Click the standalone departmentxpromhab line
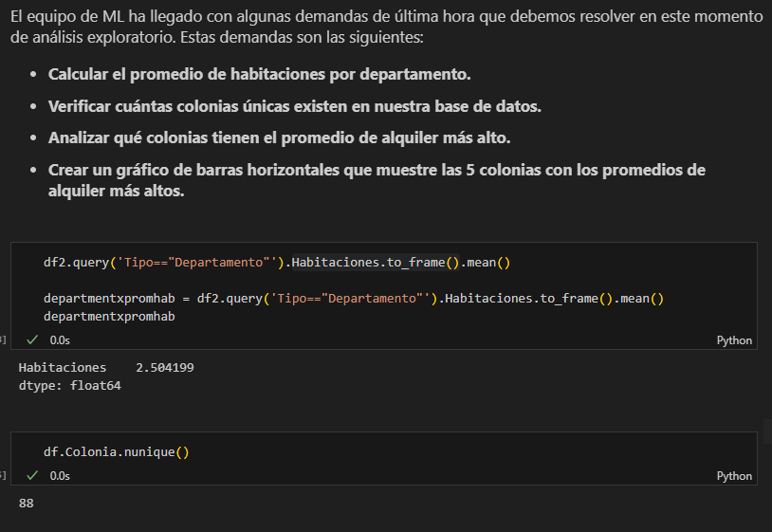 pyautogui.click(x=109, y=317)
